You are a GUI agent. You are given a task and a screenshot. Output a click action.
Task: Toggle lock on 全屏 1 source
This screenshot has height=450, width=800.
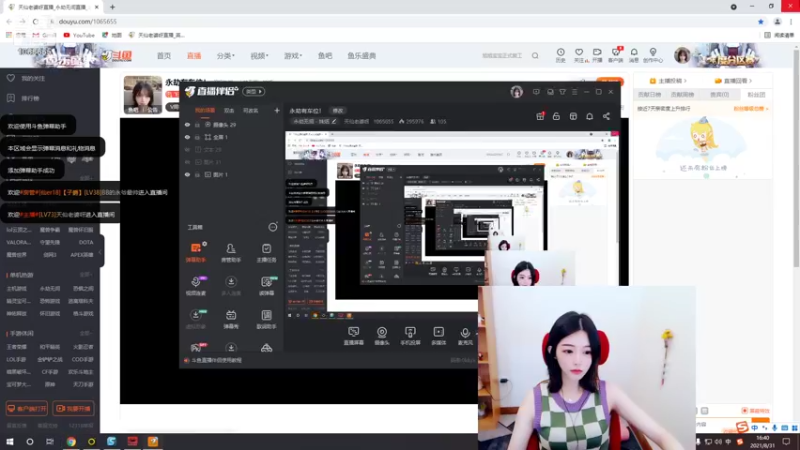197,137
